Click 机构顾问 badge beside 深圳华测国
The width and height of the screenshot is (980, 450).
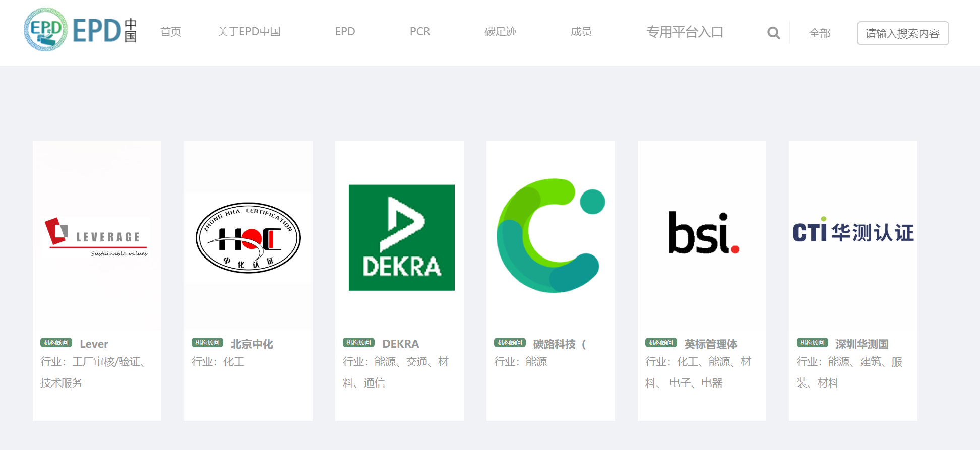pos(812,343)
